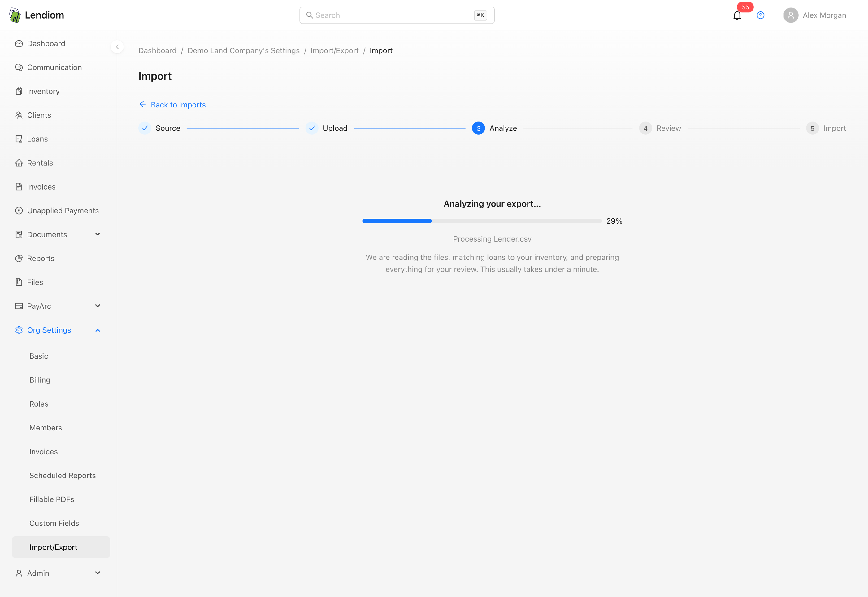This screenshot has height=597, width=868.
Task: Click the Files icon in sidebar
Action: click(x=19, y=282)
